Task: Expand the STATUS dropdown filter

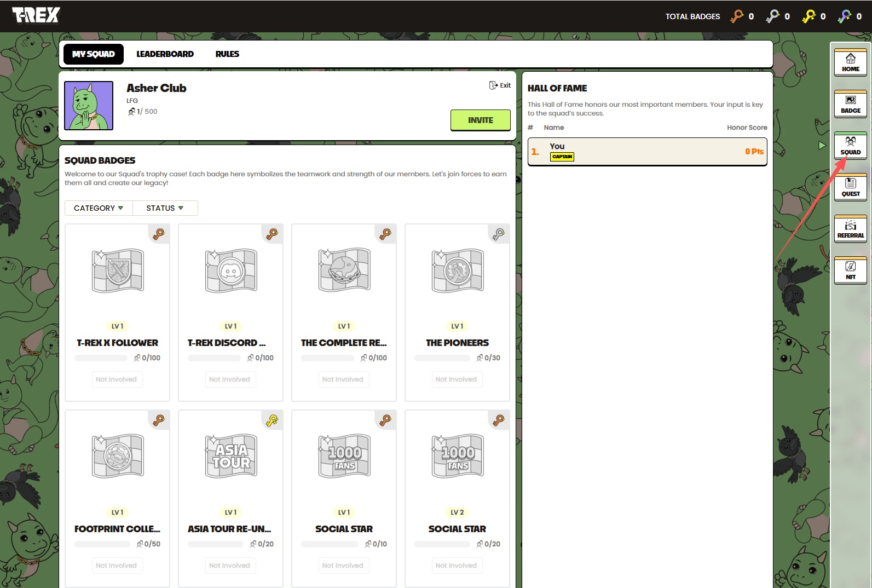Action: tap(165, 208)
